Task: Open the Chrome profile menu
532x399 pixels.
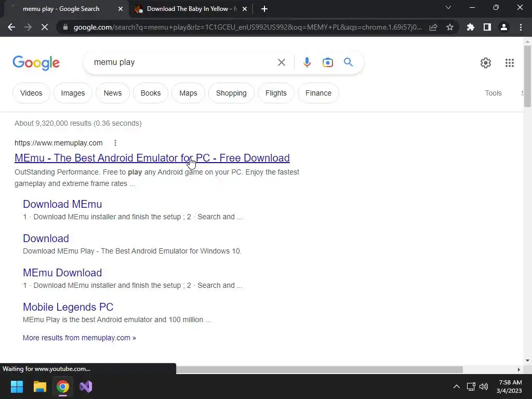Action: tap(504, 27)
